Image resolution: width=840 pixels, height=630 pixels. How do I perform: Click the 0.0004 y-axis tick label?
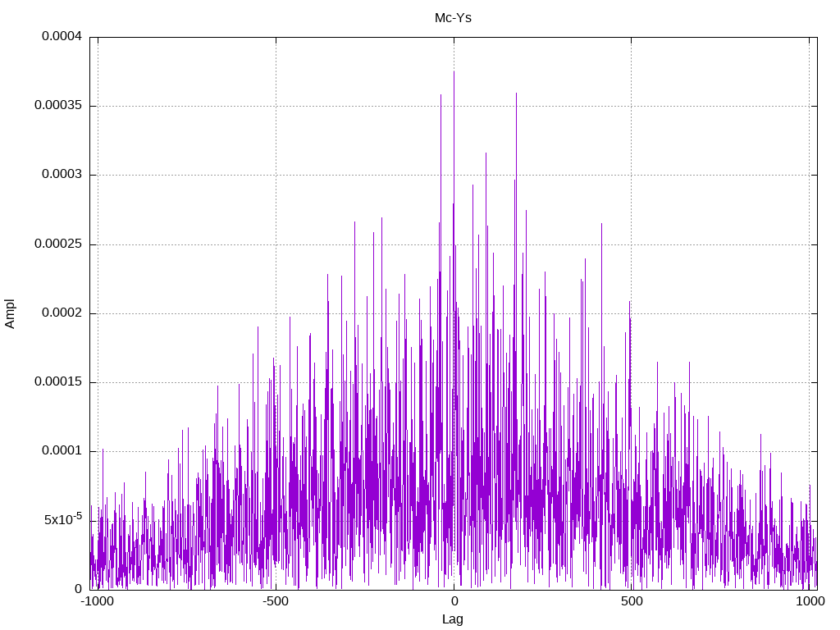click(x=62, y=36)
